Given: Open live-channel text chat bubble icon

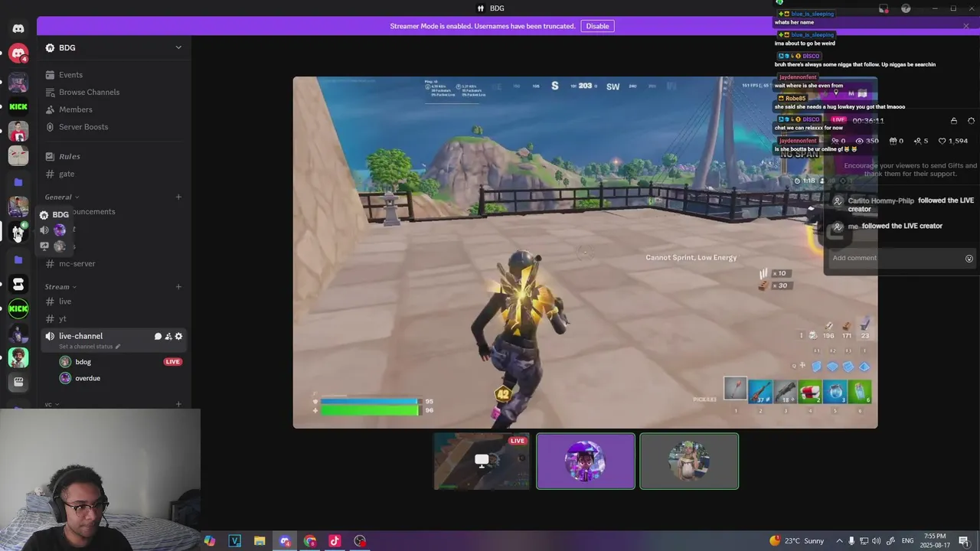Looking at the screenshot, I should tap(158, 336).
